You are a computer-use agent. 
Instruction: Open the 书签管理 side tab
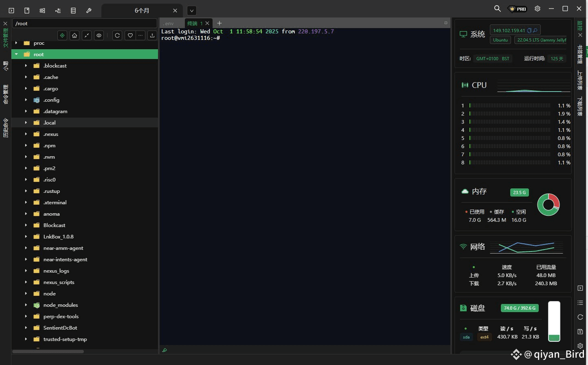click(580, 55)
